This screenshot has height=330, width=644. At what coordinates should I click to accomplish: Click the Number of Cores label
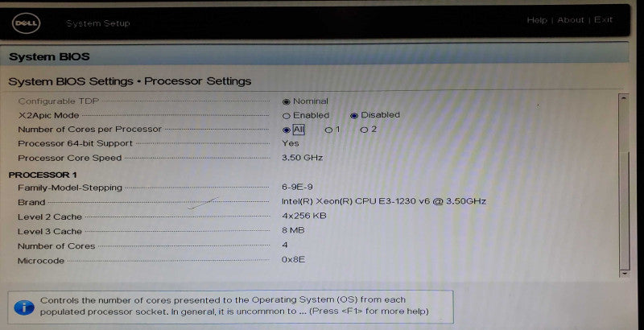click(x=56, y=246)
